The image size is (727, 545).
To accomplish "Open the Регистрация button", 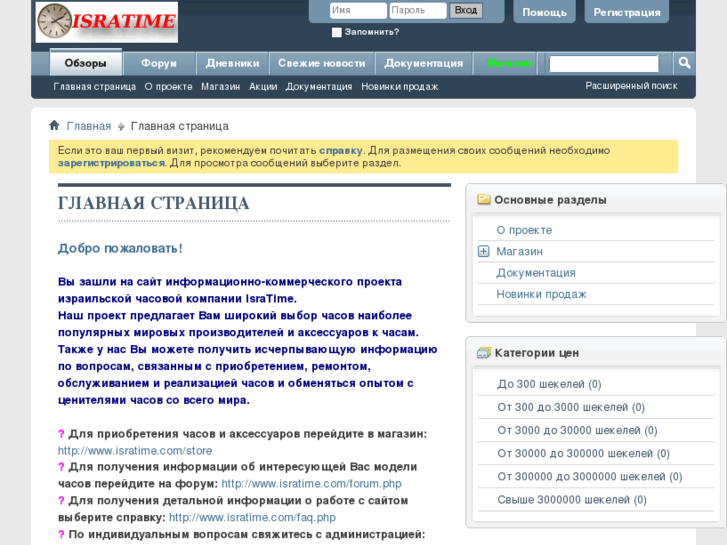I will click(626, 12).
